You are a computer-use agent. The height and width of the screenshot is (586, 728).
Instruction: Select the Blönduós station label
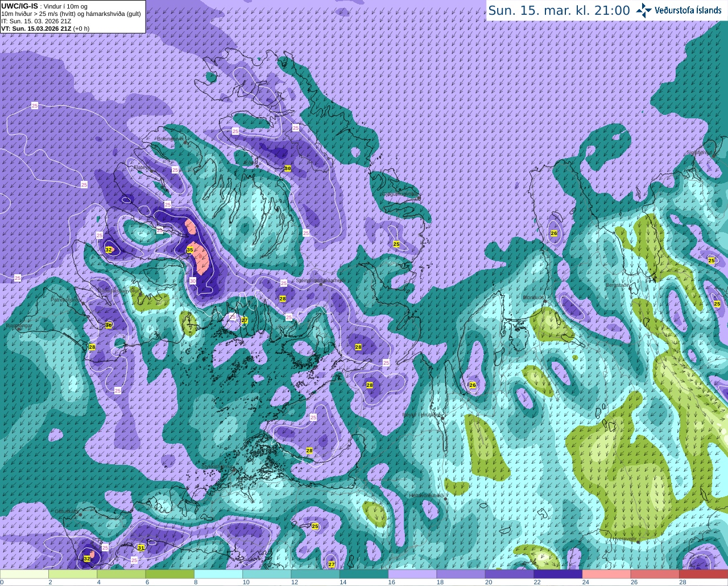pyautogui.click(x=533, y=298)
